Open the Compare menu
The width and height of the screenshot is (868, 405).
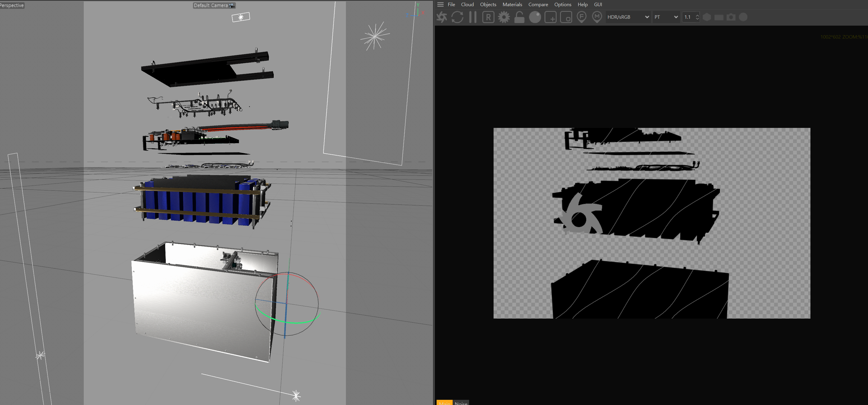[538, 4]
